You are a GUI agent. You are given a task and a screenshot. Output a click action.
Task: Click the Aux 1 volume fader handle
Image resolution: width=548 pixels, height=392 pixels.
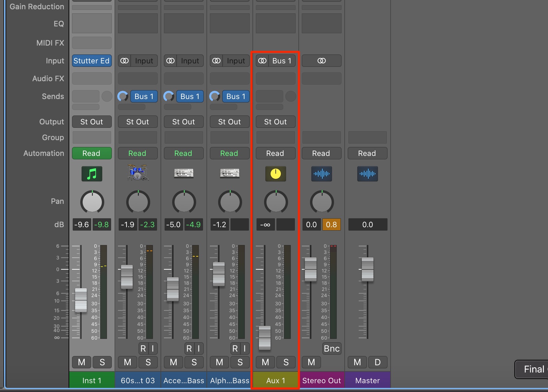pyautogui.click(x=265, y=338)
